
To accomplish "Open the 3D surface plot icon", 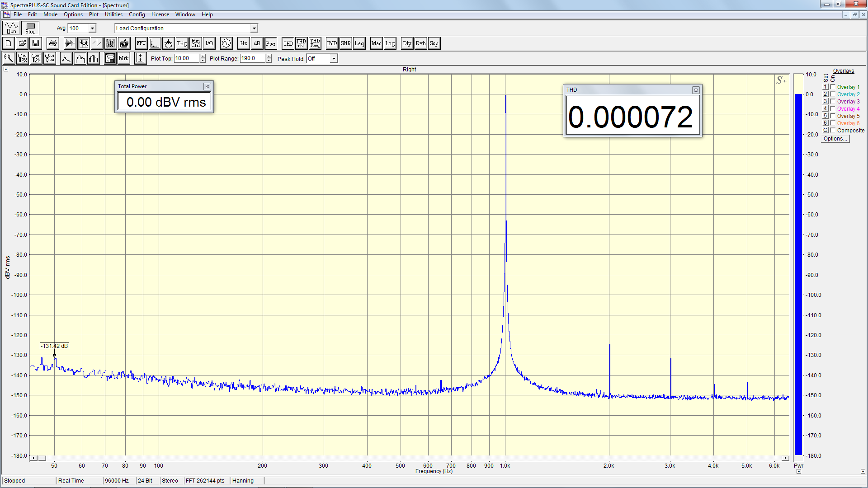I will coord(124,43).
